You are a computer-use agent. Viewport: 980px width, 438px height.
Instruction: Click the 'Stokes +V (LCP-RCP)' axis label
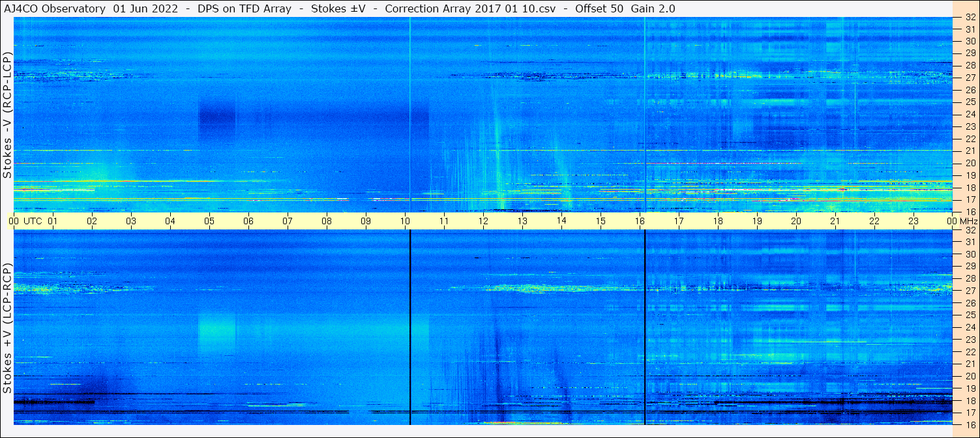(7, 328)
